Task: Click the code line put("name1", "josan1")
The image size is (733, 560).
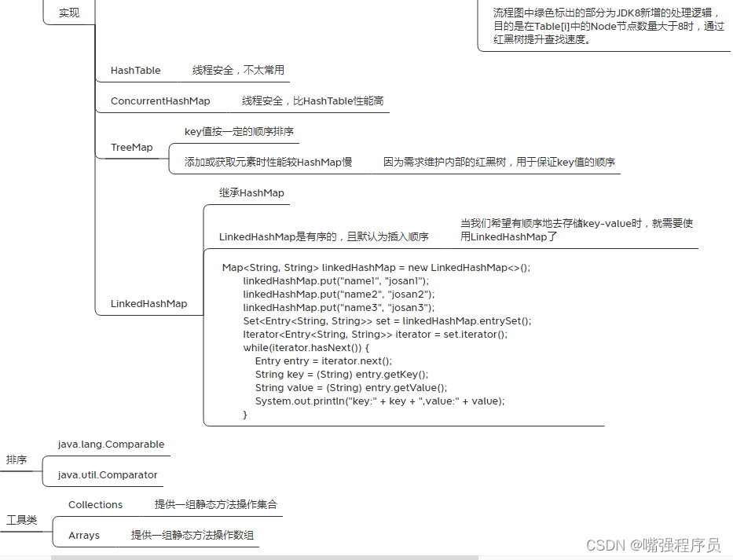Action: [336, 281]
